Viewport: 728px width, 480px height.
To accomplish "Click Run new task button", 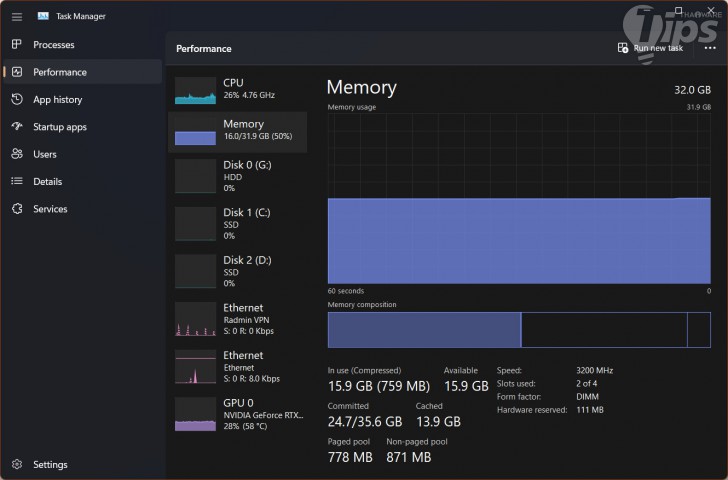I will (650, 48).
